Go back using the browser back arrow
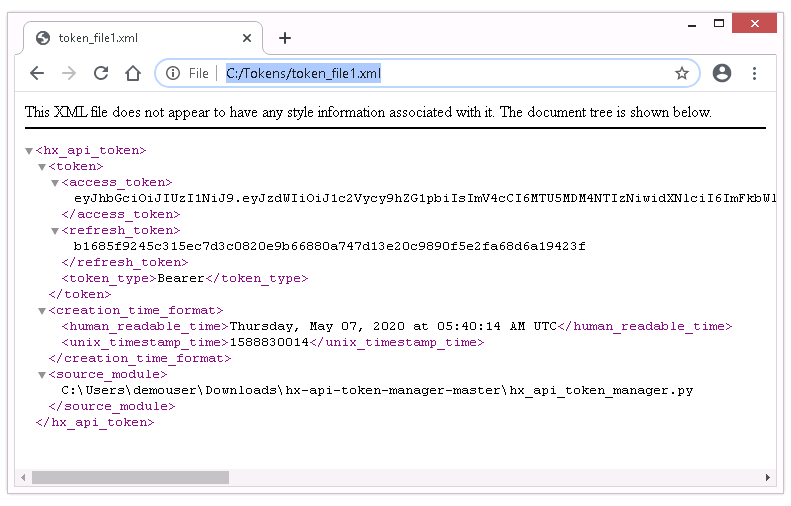 point(37,74)
